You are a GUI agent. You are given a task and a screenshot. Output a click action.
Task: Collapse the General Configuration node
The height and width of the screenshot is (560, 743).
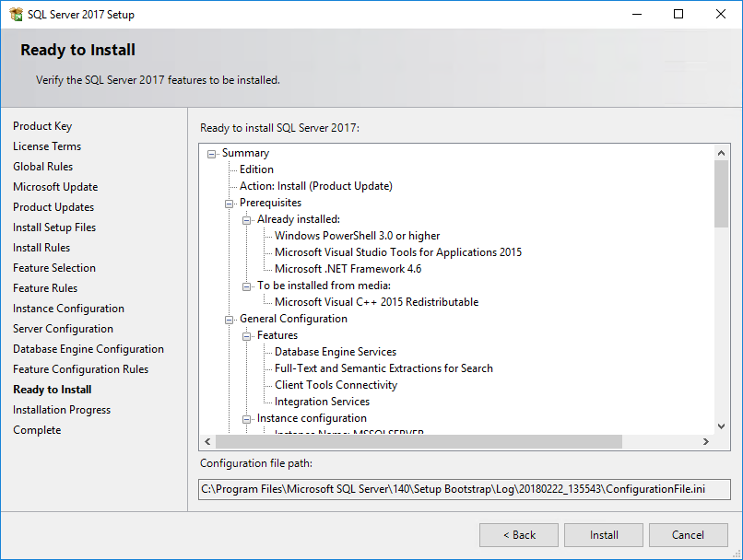click(x=230, y=320)
